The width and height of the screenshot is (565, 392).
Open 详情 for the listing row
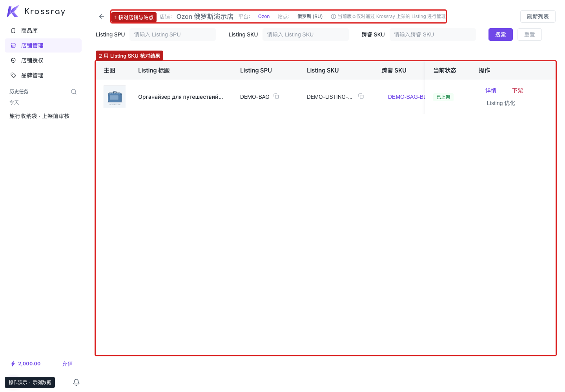[x=491, y=91]
